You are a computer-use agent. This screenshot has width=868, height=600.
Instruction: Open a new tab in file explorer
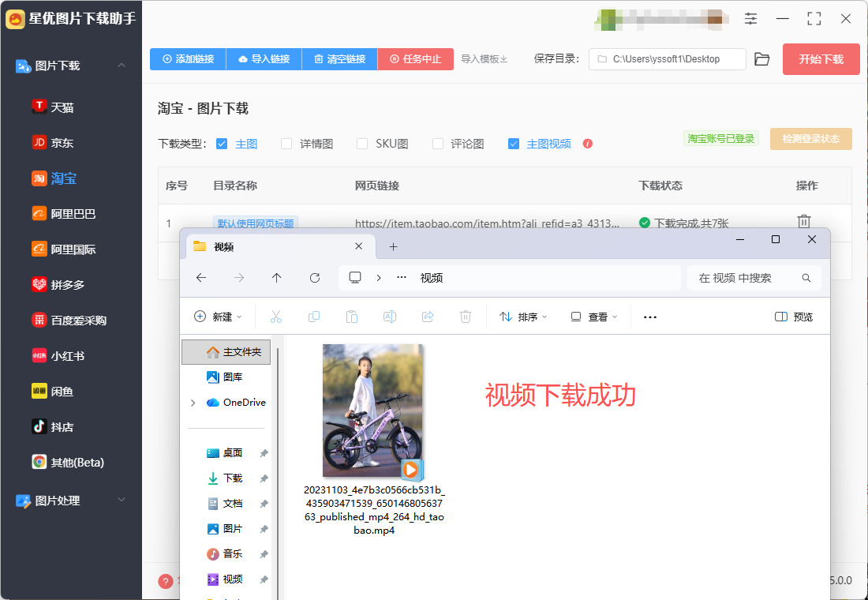click(393, 247)
